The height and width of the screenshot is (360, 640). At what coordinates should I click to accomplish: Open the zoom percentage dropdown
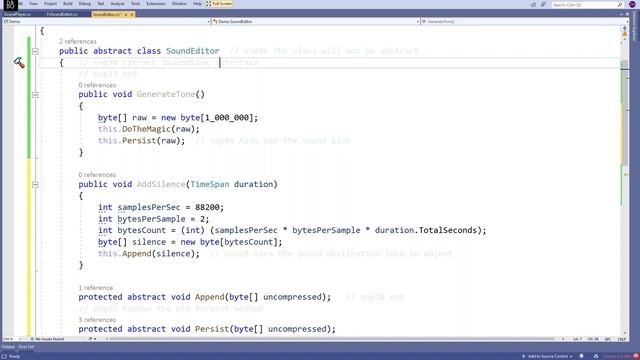click(12, 339)
